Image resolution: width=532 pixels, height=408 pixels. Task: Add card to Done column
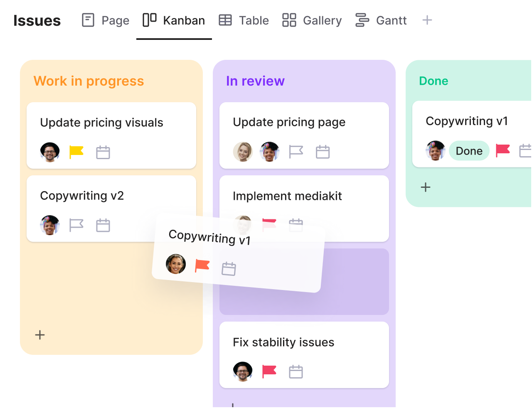426,187
